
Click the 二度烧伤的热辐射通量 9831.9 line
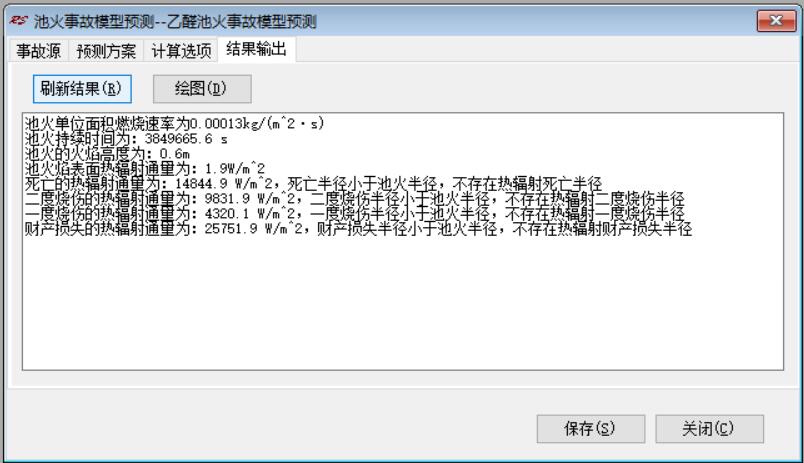tap(354, 198)
